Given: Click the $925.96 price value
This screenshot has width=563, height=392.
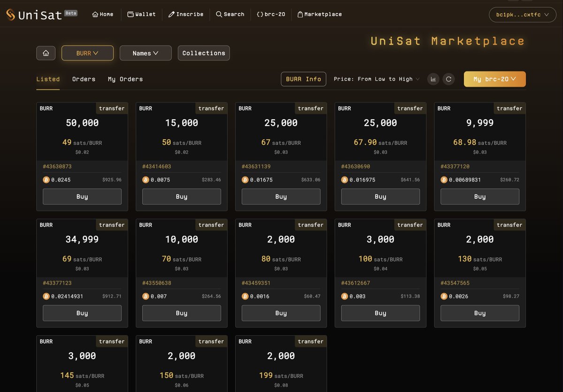Looking at the screenshot, I should coord(112,180).
